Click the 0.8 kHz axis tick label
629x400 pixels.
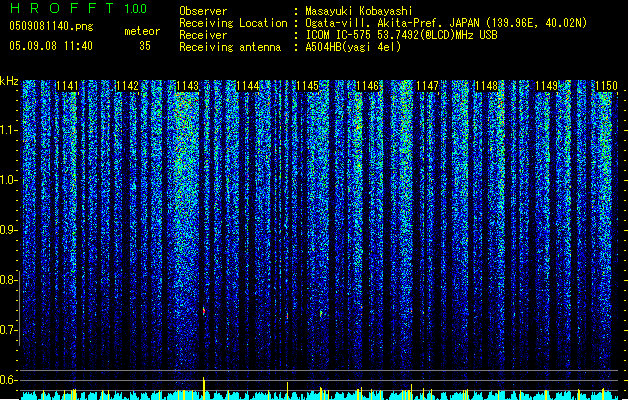point(8,280)
